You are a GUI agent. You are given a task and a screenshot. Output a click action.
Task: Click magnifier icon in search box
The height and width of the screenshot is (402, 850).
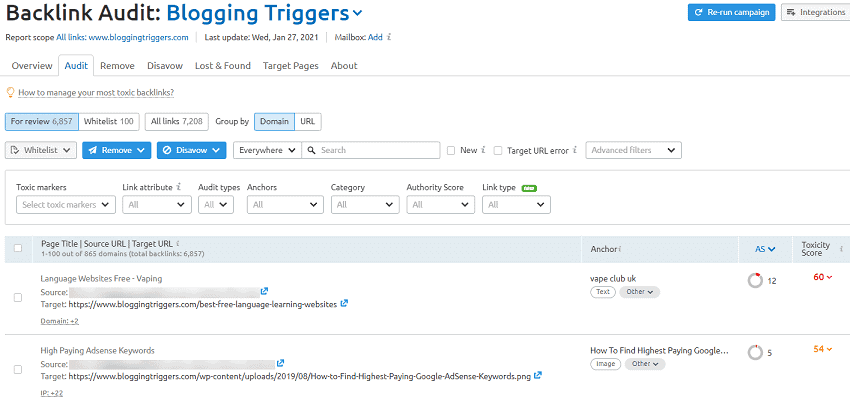click(x=312, y=150)
